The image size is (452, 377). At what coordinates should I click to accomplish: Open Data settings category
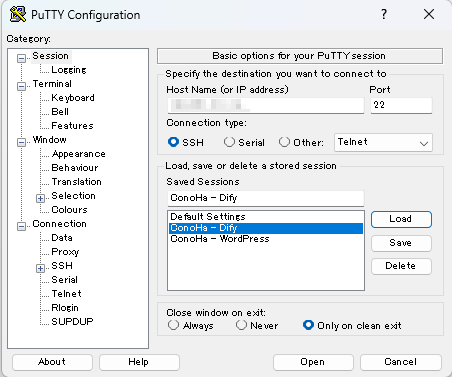(x=62, y=238)
